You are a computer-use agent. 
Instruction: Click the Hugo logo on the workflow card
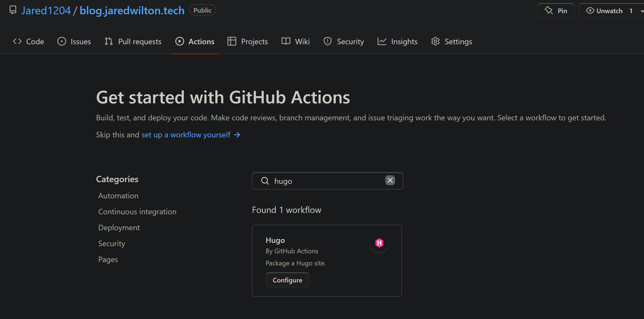click(x=379, y=243)
